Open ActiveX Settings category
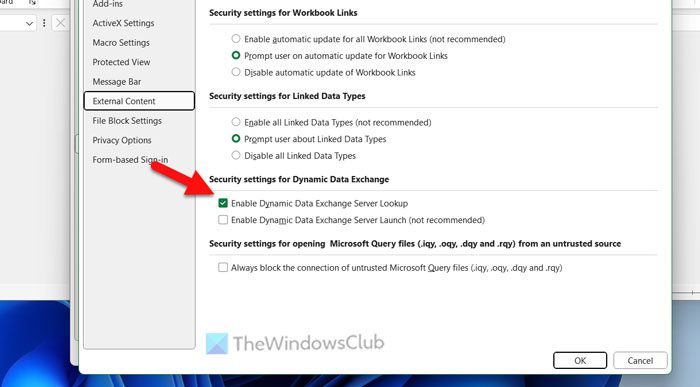Image resolution: width=700 pixels, height=387 pixels. [123, 23]
